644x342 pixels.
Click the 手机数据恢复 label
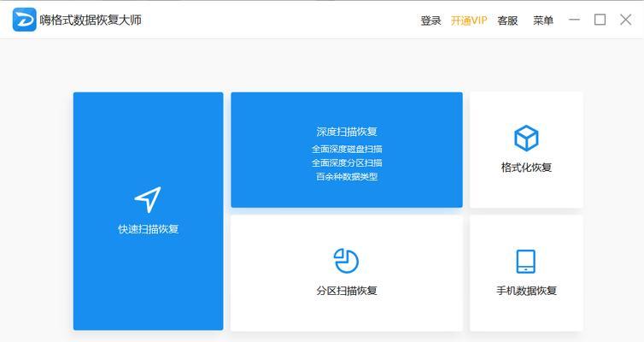click(x=526, y=291)
